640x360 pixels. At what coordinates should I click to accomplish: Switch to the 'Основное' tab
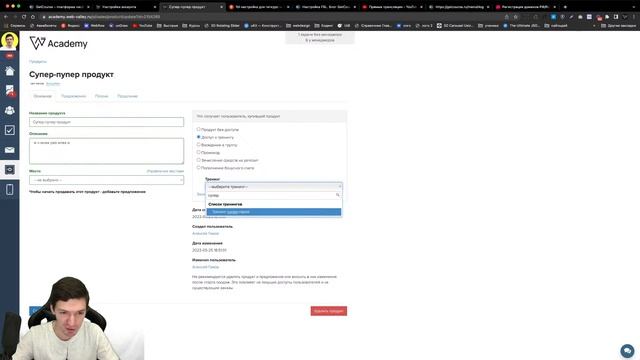click(x=42, y=96)
